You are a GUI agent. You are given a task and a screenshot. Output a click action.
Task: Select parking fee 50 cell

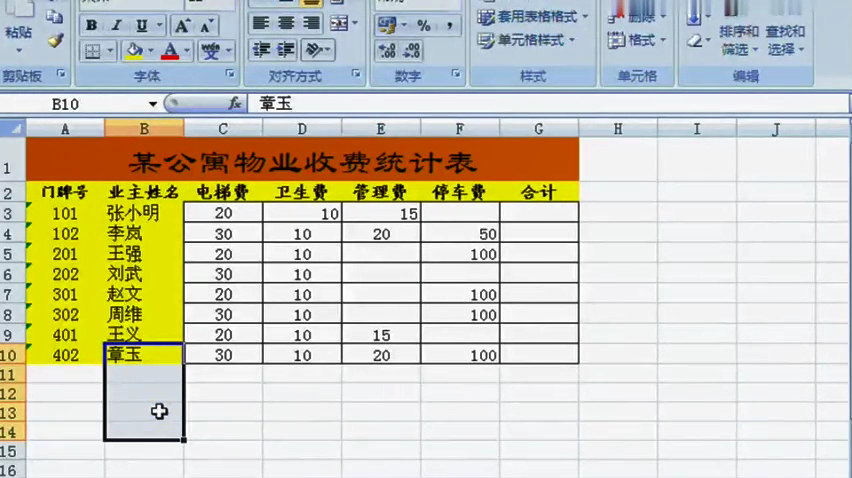pyautogui.click(x=460, y=234)
